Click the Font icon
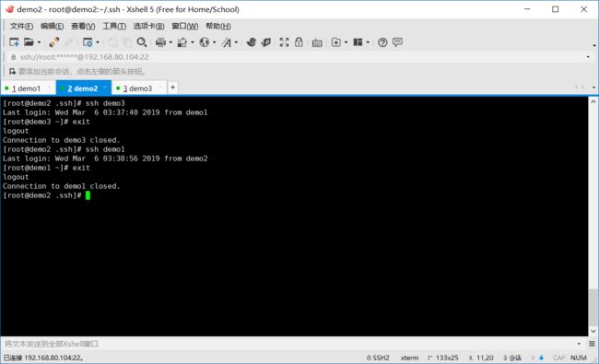Image resolution: width=599 pixels, height=364 pixels. point(227,42)
